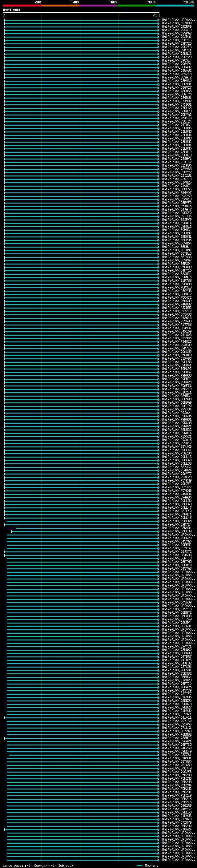Click hit UniRef100_Q96491
The image size is (197, 868).
(x=177, y=64)
